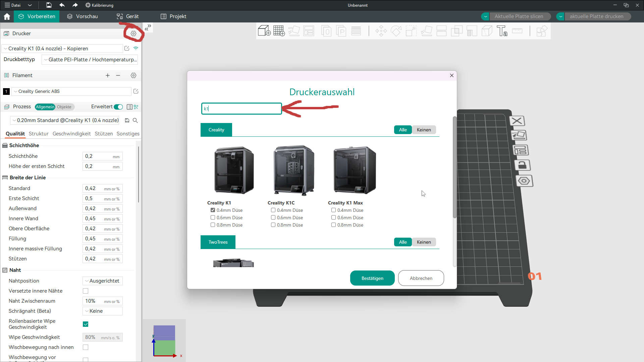Open the printer preset dropdown
This screenshot has width=644, height=362.
62,48
